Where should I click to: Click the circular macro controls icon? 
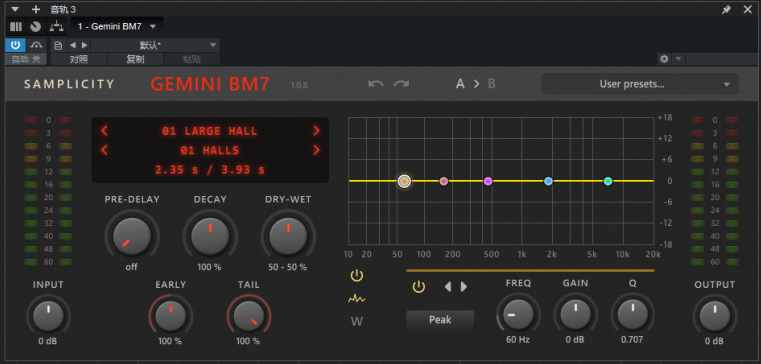35,27
